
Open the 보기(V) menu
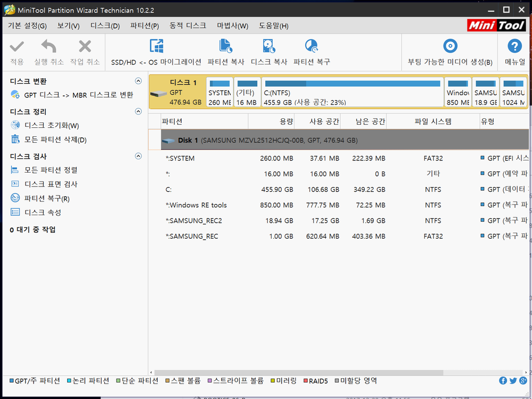coord(68,26)
